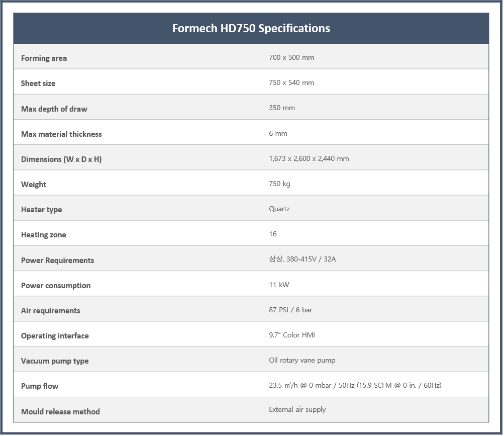Click the value '750 kg'
Image resolution: width=504 pixels, height=436 pixels.
click(x=280, y=184)
